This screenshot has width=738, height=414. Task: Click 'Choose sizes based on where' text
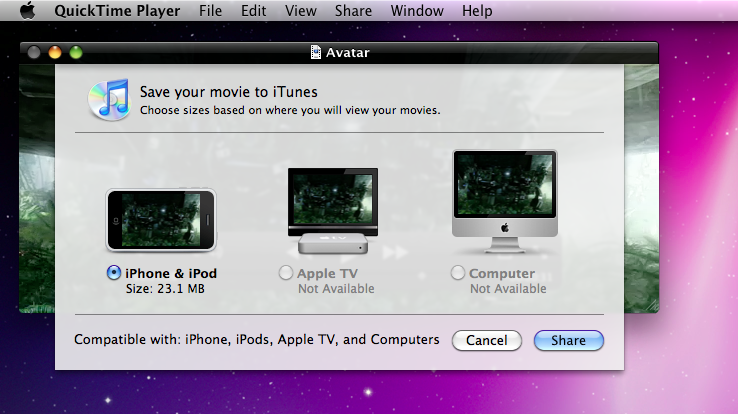tap(290, 111)
